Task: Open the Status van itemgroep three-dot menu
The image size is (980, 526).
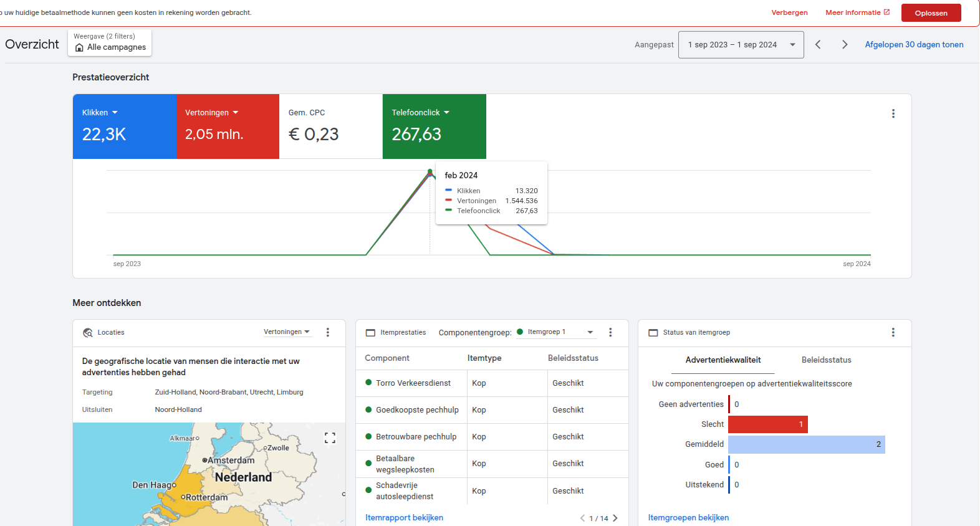Action: point(893,332)
